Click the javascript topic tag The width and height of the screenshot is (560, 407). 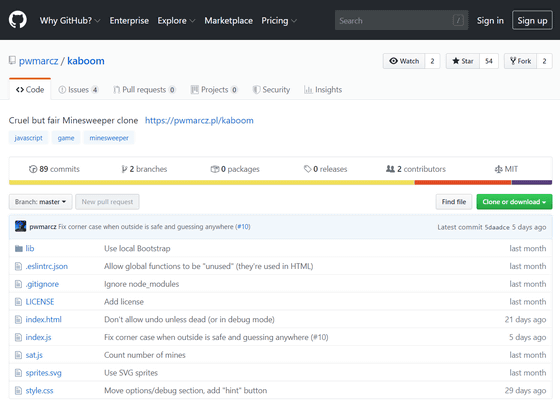(x=28, y=138)
